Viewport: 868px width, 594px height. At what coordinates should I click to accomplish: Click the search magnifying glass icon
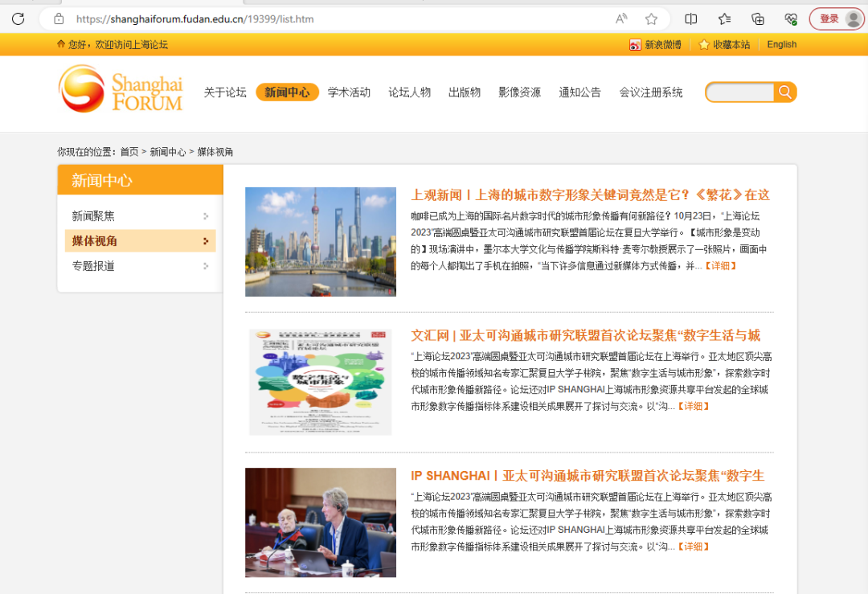785,92
